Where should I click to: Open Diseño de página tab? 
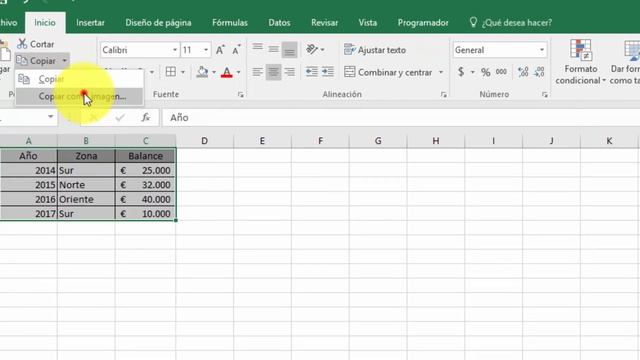point(158,22)
